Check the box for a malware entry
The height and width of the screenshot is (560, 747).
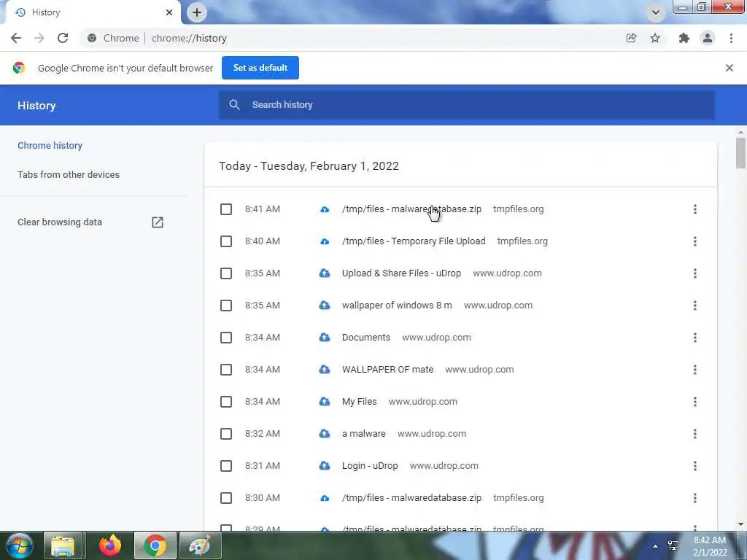tap(226, 434)
